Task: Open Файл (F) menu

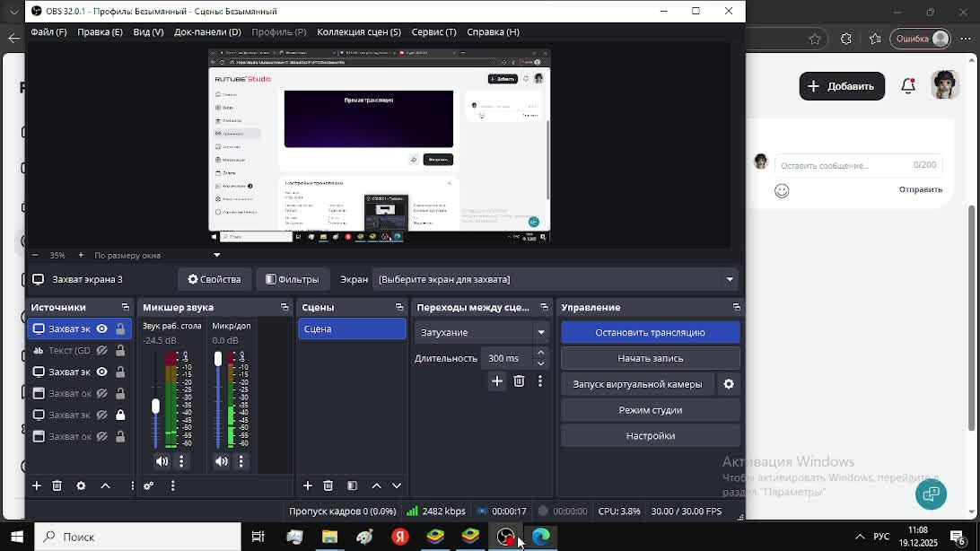Action: [48, 32]
